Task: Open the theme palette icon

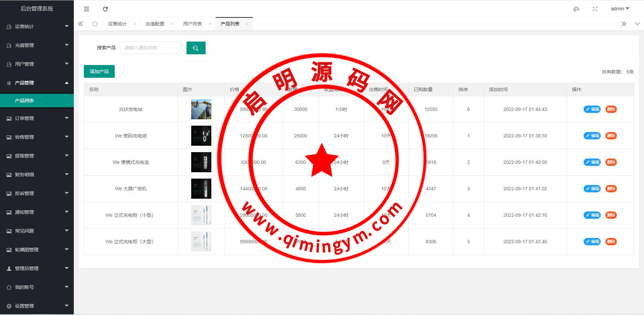Action: [576, 9]
